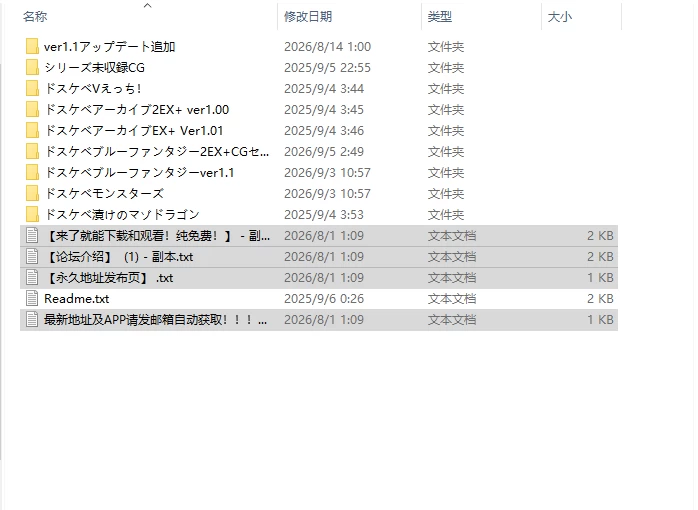698x510 pixels.
Task: Click folder icon of ドスケベVえっち!
Action: click(x=32, y=88)
